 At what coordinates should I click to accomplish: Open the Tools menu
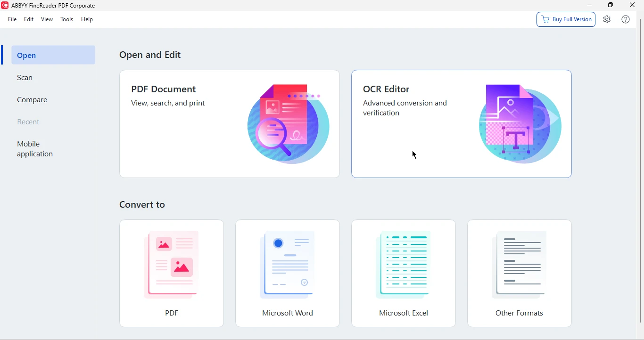67,20
